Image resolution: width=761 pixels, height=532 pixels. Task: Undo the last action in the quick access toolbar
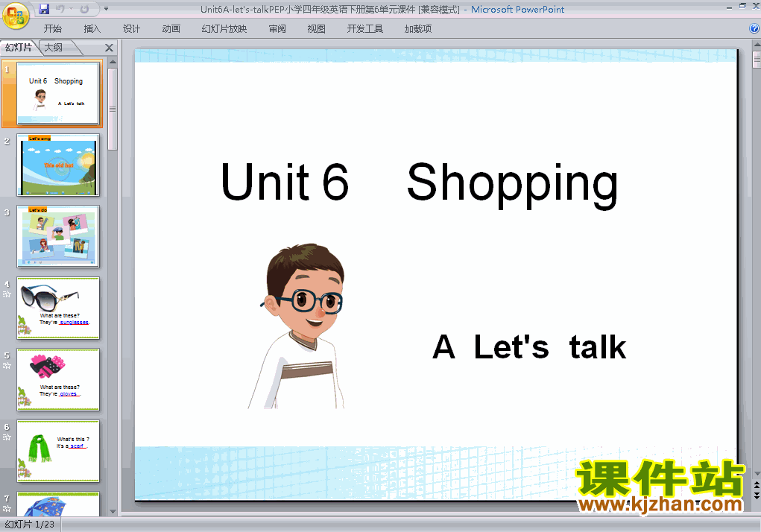(x=60, y=9)
